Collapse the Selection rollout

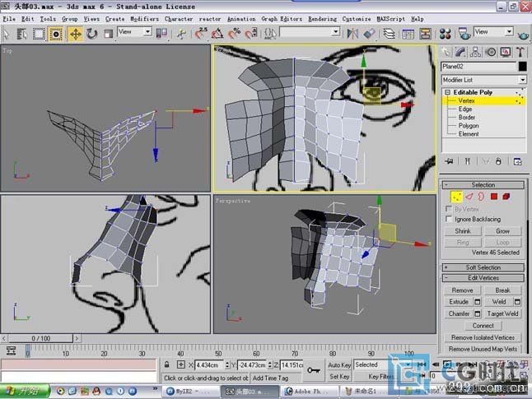point(483,185)
